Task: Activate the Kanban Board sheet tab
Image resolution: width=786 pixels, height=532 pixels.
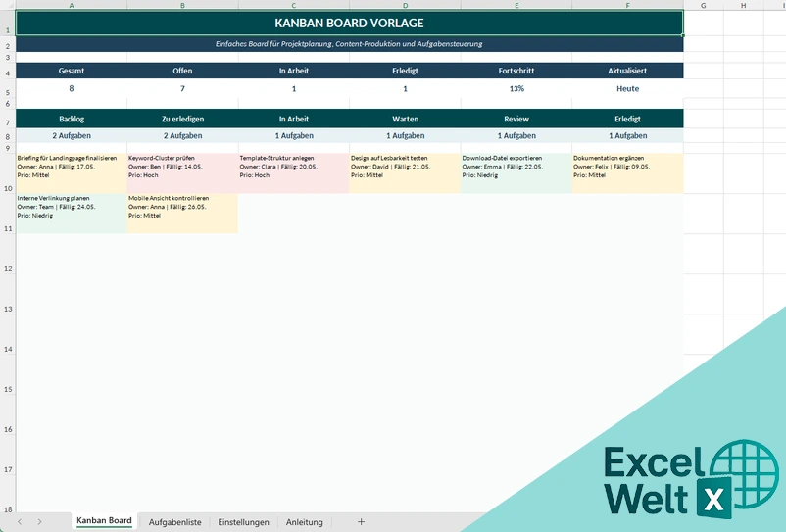Action: (104, 521)
